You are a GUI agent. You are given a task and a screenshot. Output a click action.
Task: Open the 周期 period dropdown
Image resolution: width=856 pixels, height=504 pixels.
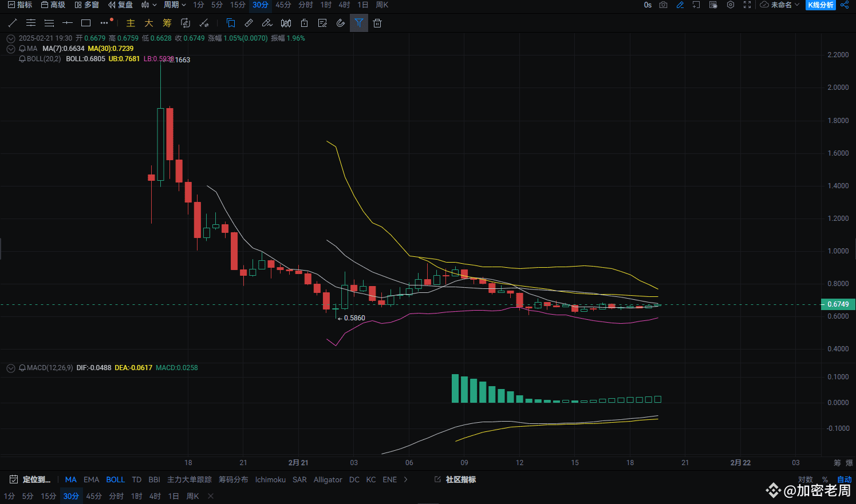(x=175, y=5)
